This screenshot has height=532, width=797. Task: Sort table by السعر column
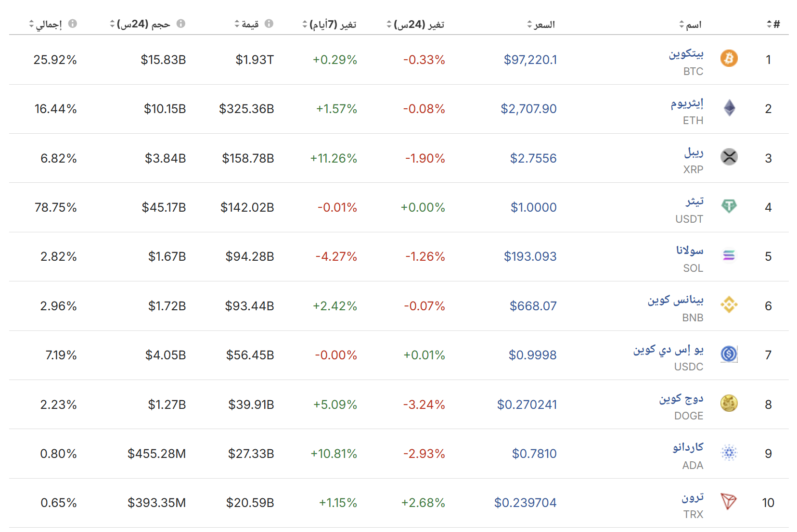541,24
